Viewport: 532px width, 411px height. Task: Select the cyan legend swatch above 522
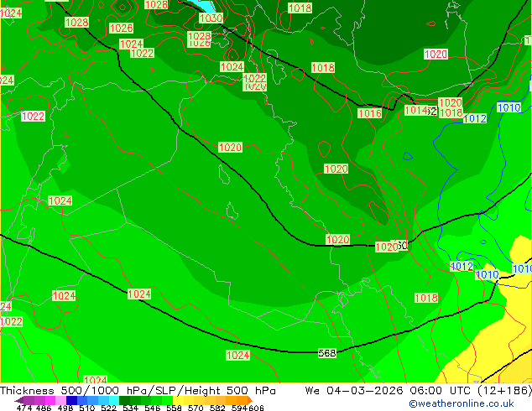[114, 400]
